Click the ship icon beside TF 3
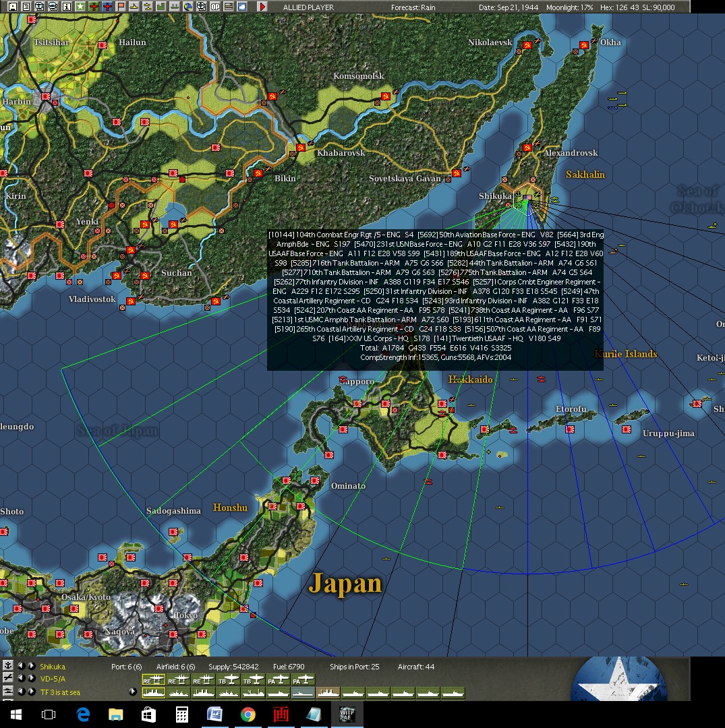The width and height of the screenshot is (725, 728). coord(7,691)
